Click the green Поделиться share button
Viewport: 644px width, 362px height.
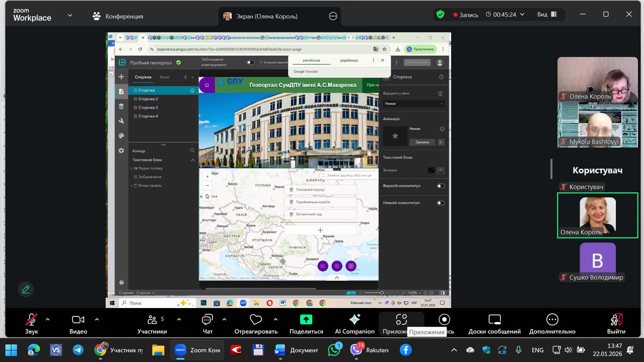click(306, 320)
